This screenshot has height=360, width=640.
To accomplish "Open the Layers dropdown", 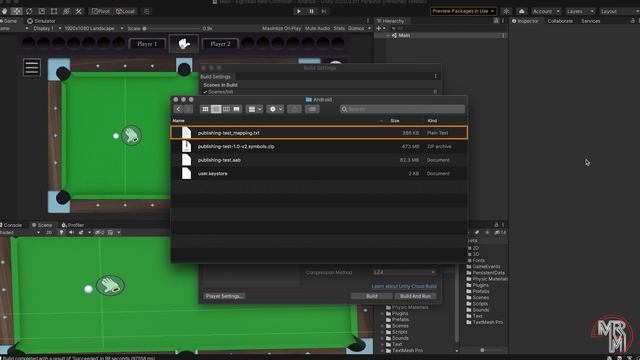I will 580,11.
